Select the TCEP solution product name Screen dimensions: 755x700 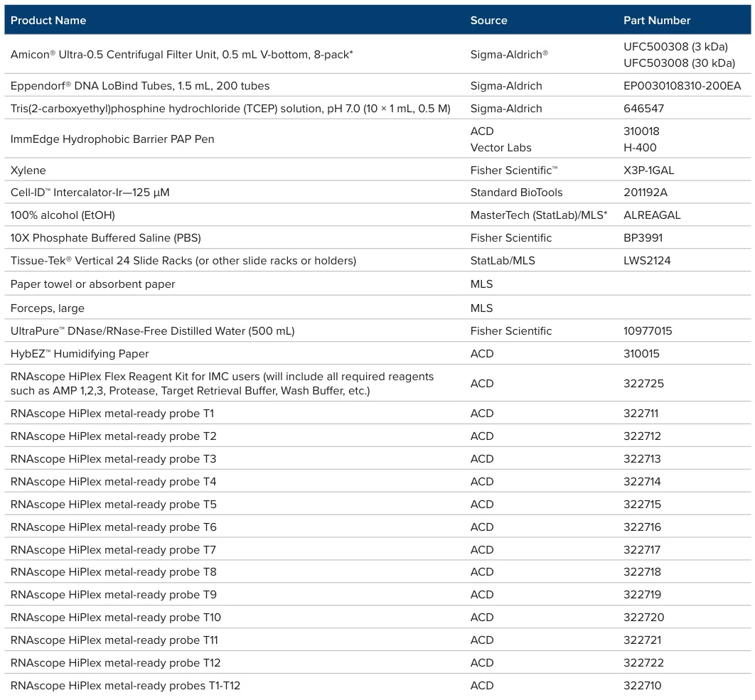click(x=230, y=108)
